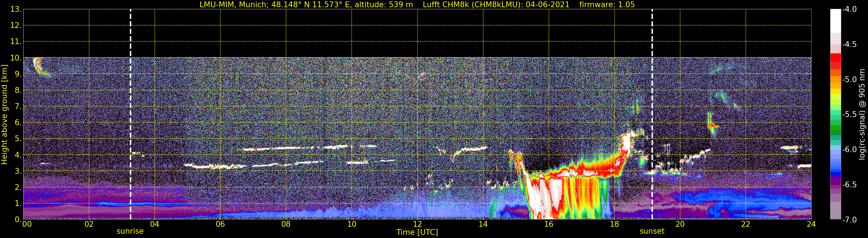Click the '20' time tick label
This screenshot has width=868, height=238.
point(680,224)
